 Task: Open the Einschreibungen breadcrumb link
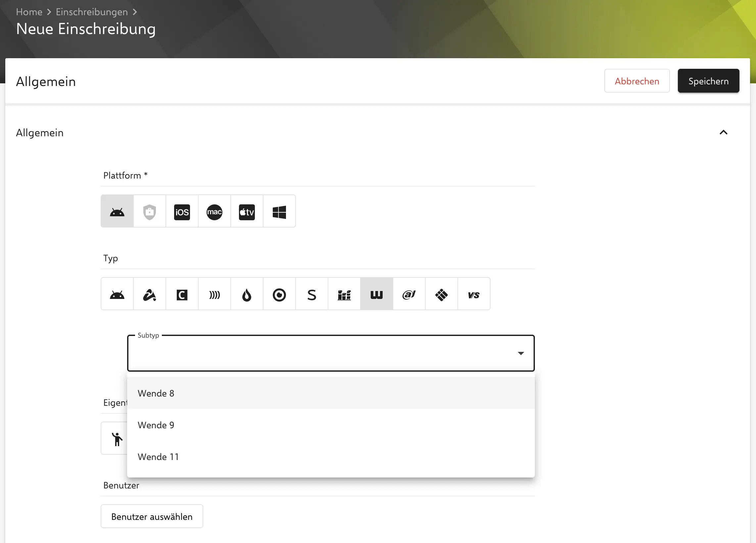[x=92, y=12]
